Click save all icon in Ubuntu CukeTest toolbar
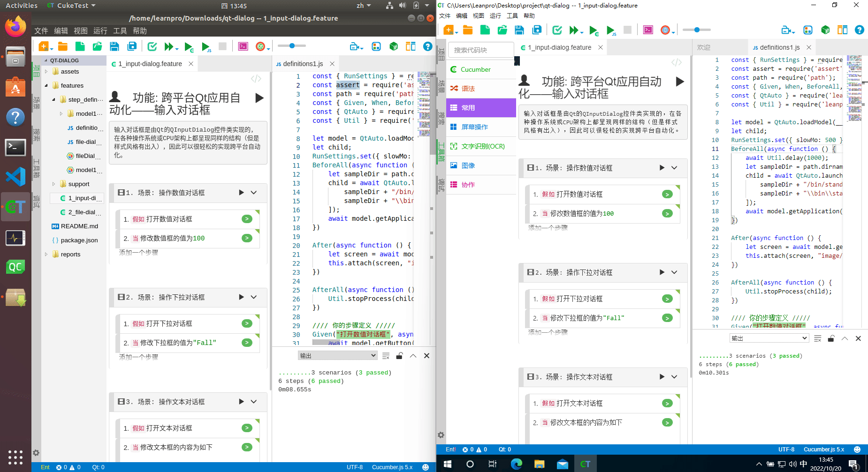This screenshot has height=472, width=868. pos(132,46)
